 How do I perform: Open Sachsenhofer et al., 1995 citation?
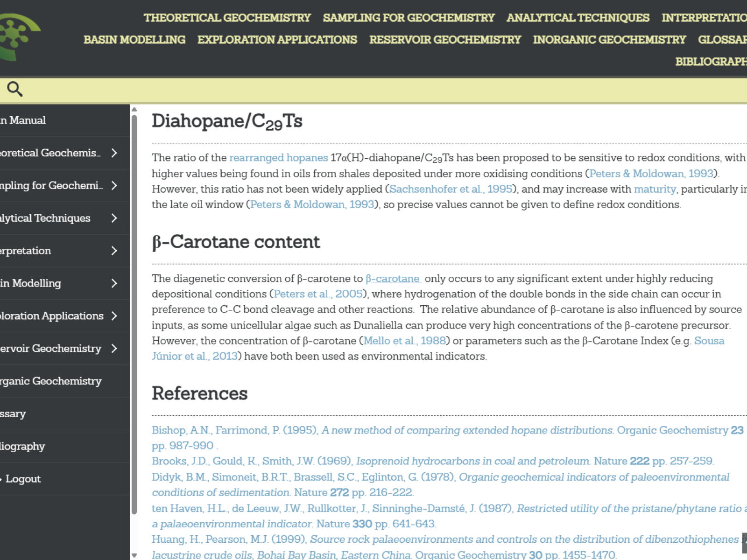click(x=451, y=189)
